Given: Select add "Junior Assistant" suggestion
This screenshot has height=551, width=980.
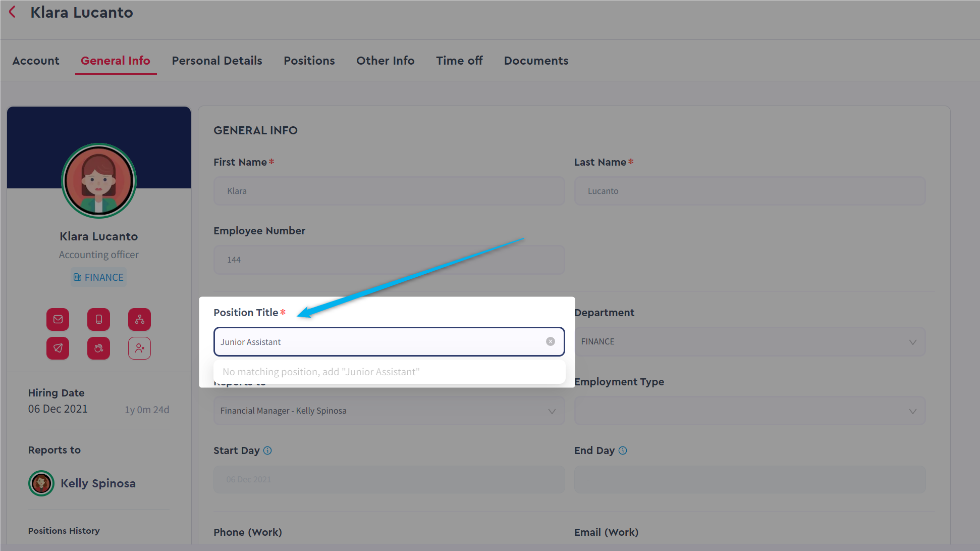Looking at the screenshot, I should click(x=321, y=372).
